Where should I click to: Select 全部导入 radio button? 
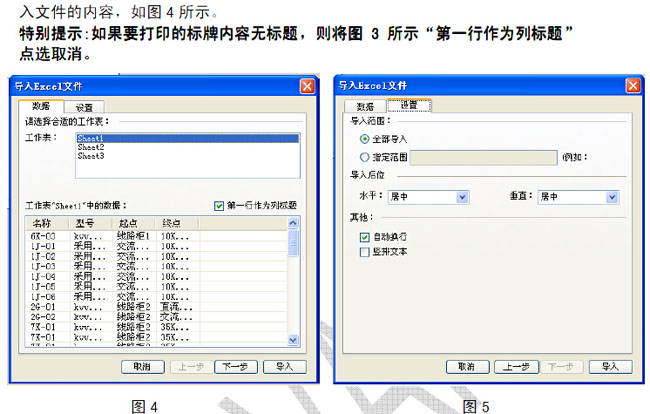point(364,138)
